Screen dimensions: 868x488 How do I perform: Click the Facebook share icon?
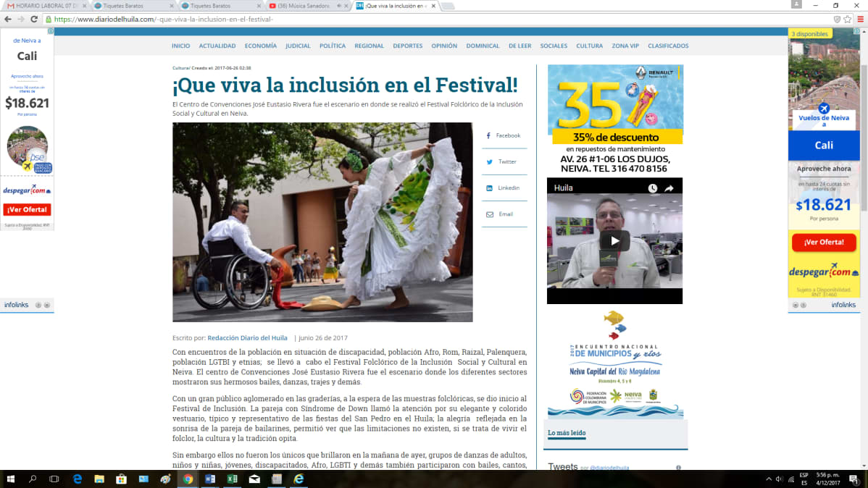488,135
